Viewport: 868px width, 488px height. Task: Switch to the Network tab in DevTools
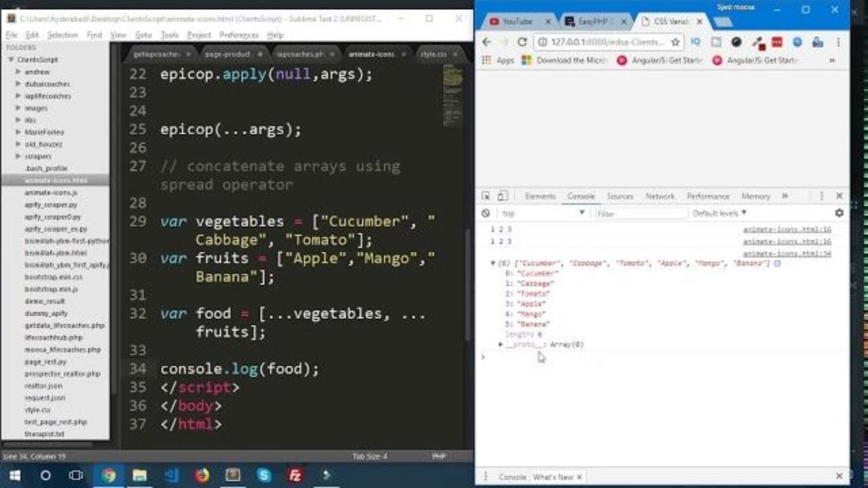[x=660, y=196]
